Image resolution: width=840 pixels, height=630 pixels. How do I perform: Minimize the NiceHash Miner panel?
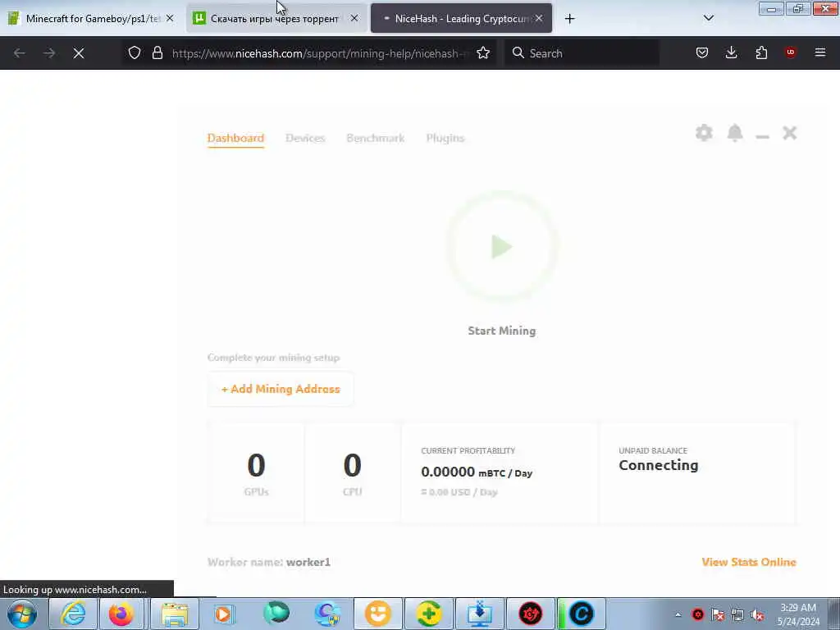(762, 137)
